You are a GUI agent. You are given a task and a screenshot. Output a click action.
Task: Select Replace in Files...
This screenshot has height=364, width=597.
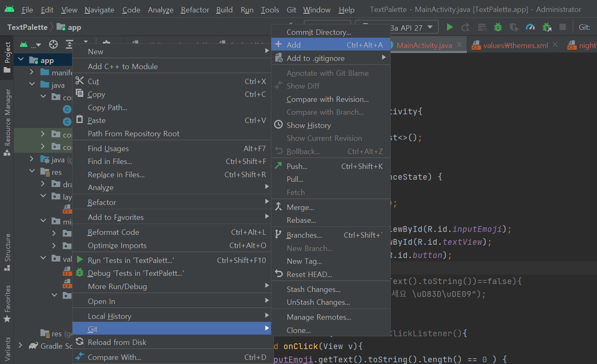pyautogui.click(x=172, y=174)
